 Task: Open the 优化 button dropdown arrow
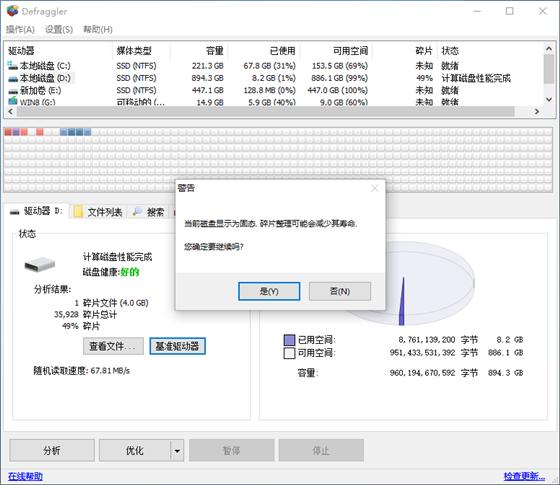tap(177, 450)
